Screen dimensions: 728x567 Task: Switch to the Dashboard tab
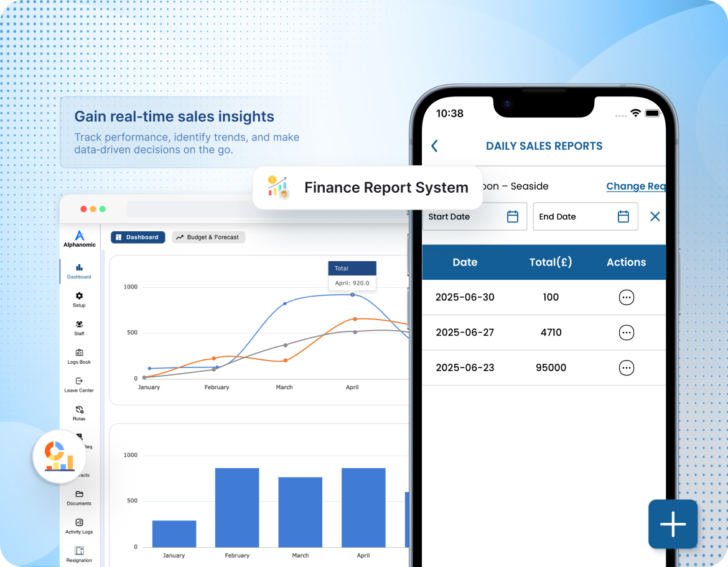[138, 237]
